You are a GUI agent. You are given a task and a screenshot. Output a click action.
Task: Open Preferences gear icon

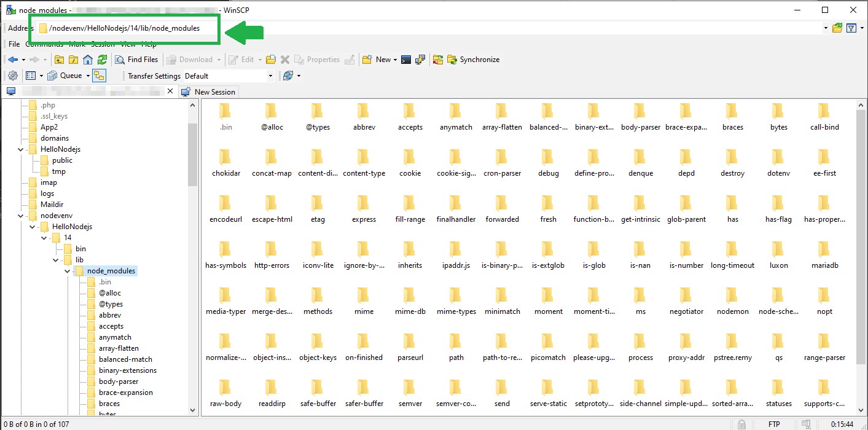tap(12, 76)
